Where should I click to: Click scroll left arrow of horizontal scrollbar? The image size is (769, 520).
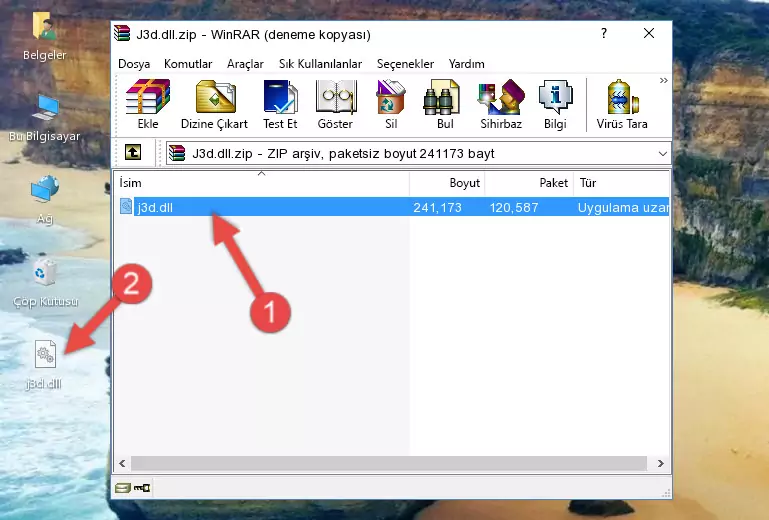pyautogui.click(x=122, y=463)
